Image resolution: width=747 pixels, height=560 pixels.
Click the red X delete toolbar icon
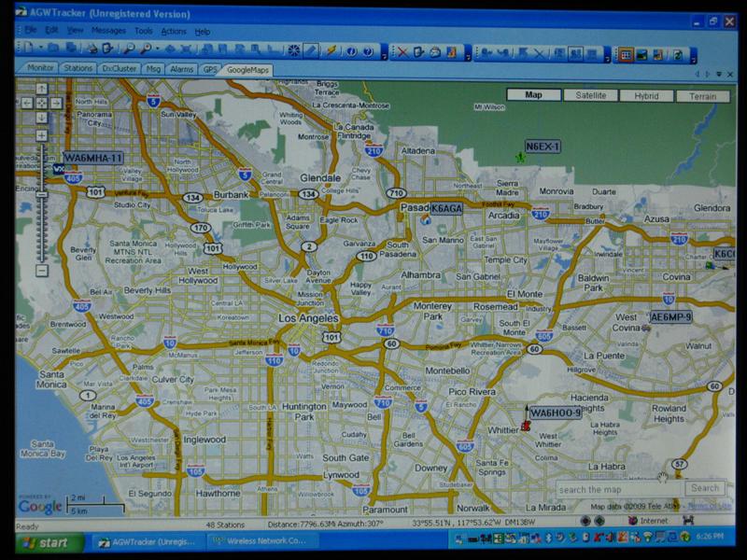coord(402,52)
